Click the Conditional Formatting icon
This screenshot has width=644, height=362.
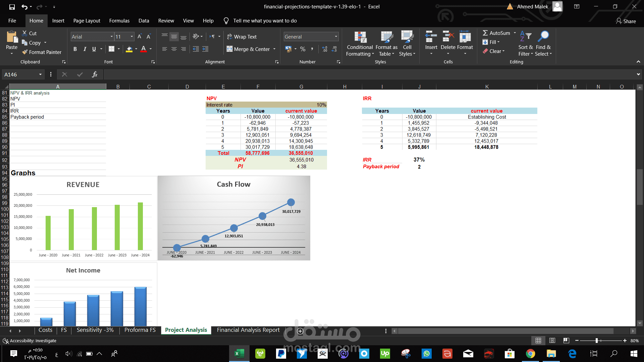(360, 37)
